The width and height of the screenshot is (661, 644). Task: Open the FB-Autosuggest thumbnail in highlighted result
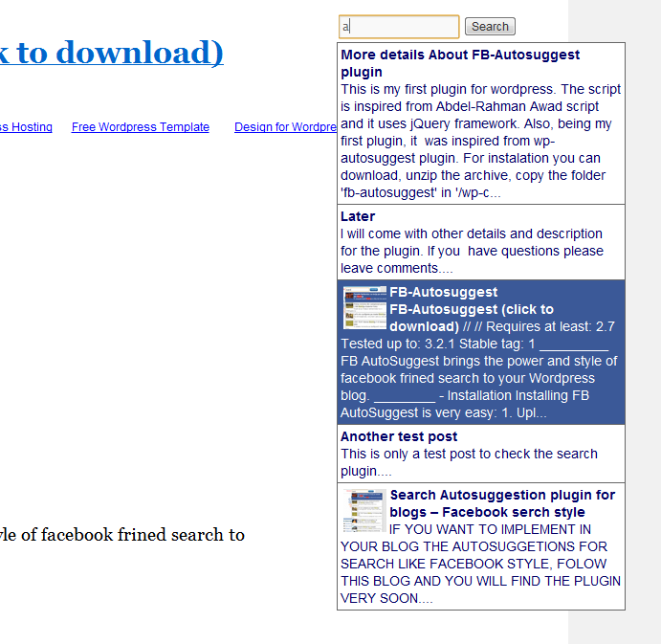click(364, 308)
